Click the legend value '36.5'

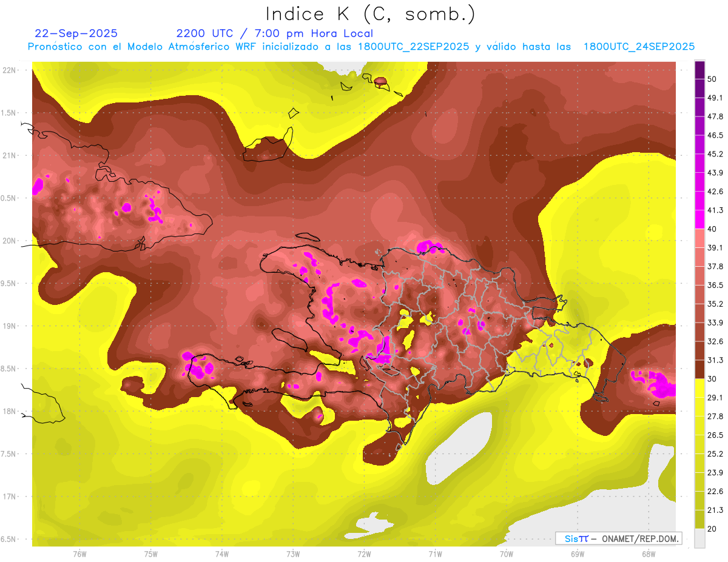(715, 286)
